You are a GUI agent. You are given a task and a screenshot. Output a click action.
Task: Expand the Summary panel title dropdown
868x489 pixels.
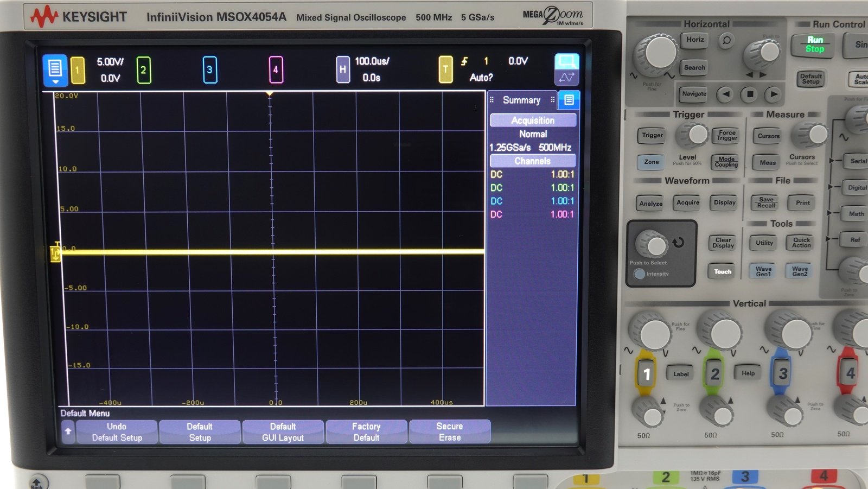[x=521, y=100]
